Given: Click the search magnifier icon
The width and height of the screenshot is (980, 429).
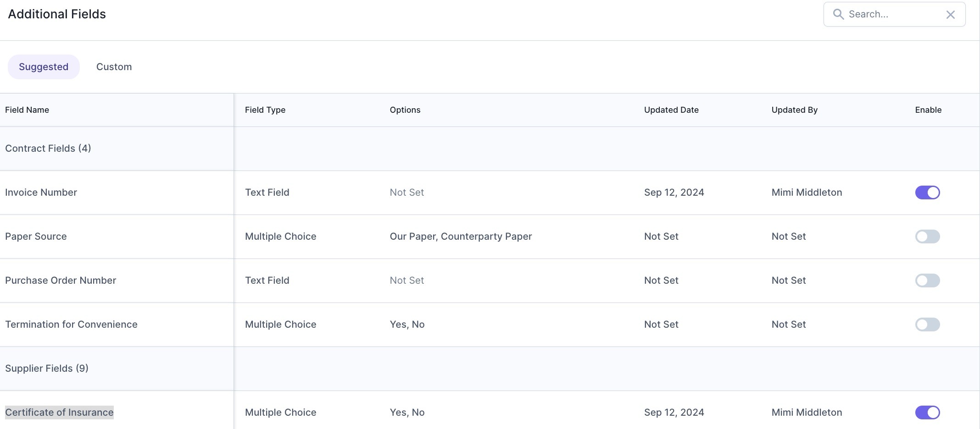Looking at the screenshot, I should (x=838, y=14).
